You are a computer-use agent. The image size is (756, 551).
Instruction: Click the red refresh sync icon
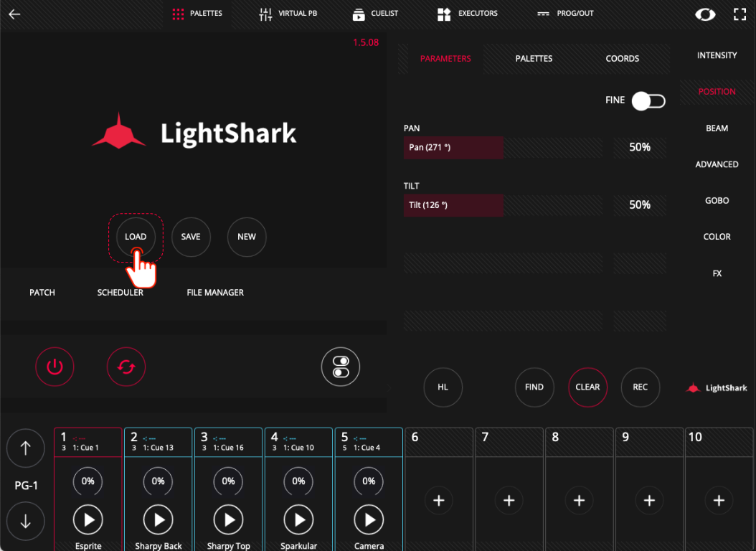(x=126, y=367)
